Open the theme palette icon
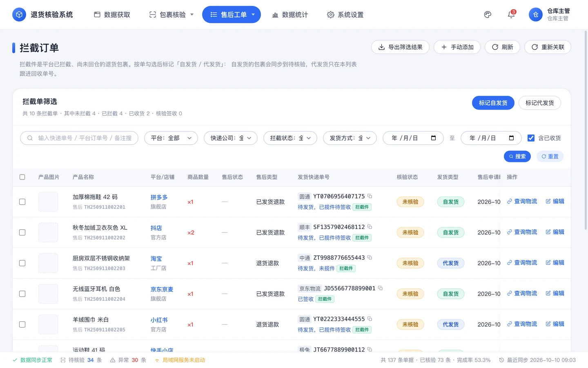This screenshot has height=368, width=588. point(488,15)
